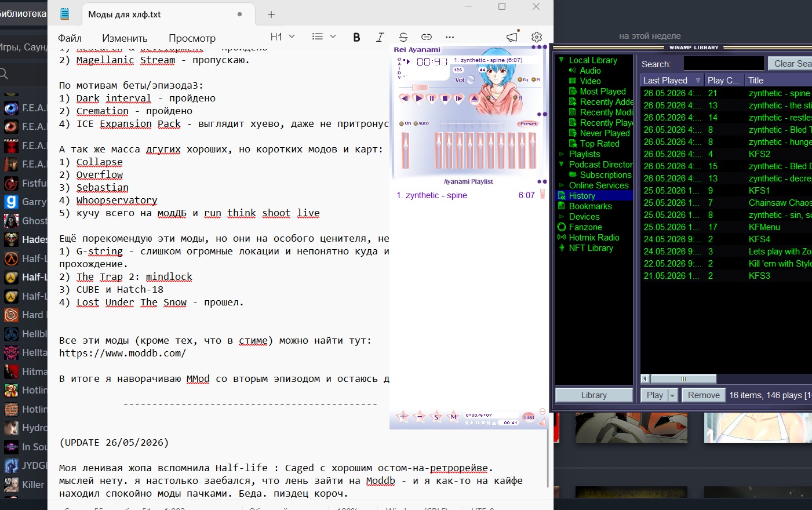This screenshot has width=812, height=510.
Task: Click the minus star button in Ayanami playlist
Action: pyautogui.click(x=420, y=417)
